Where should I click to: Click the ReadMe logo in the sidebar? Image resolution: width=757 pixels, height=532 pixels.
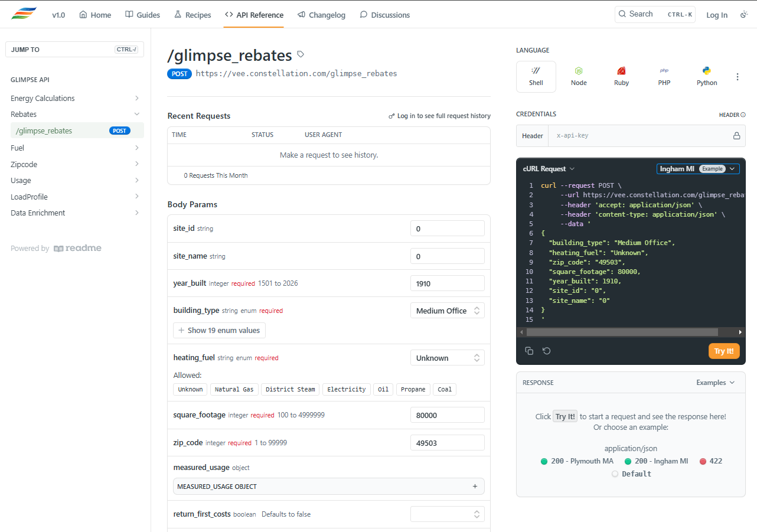point(77,249)
